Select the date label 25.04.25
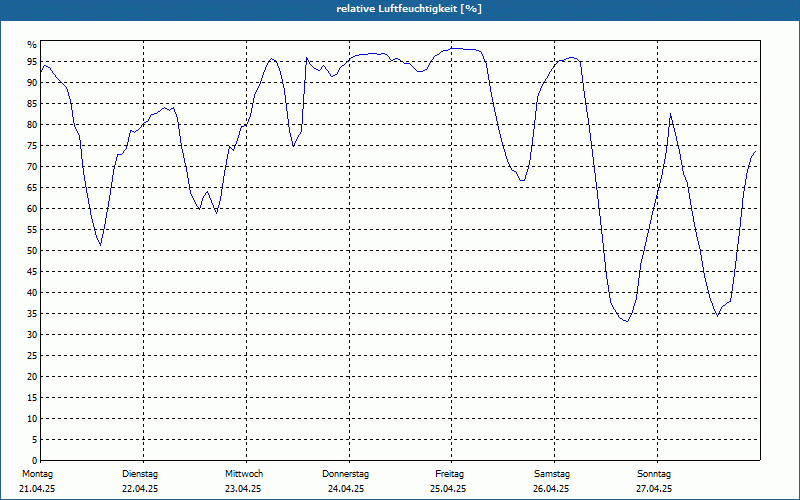 click(448, 489)
